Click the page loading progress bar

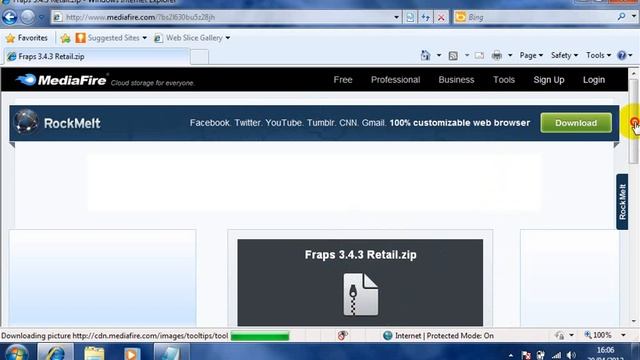[x=260, y=336]
